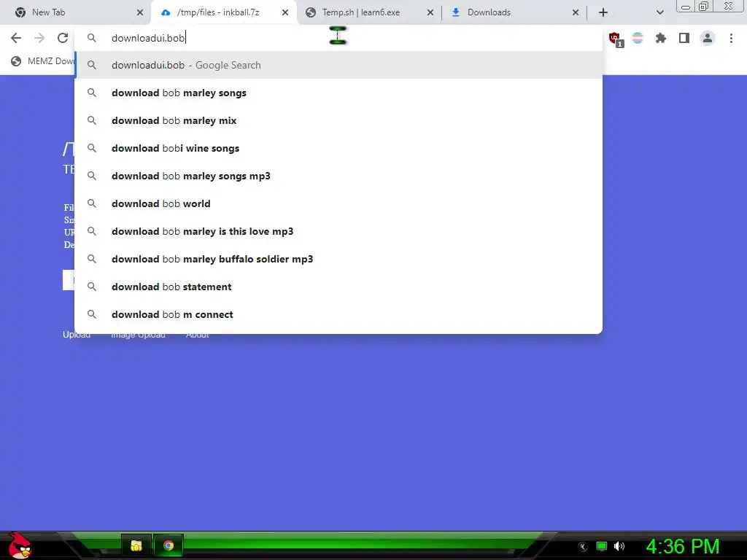Switch to the /tmp/files - inkball.7z tab

click(x=224, y=12)
